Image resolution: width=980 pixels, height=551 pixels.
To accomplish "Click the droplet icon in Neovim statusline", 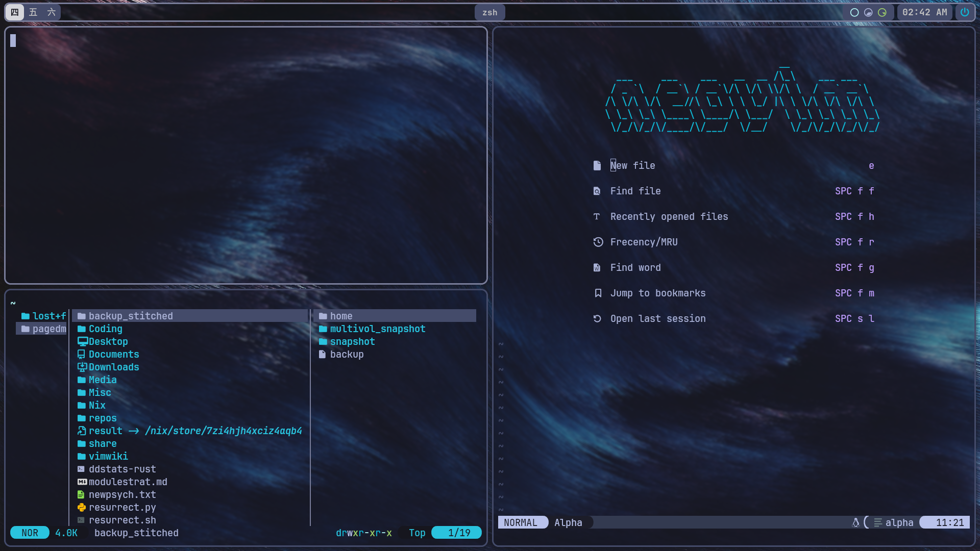I will (x=856, y=522).
